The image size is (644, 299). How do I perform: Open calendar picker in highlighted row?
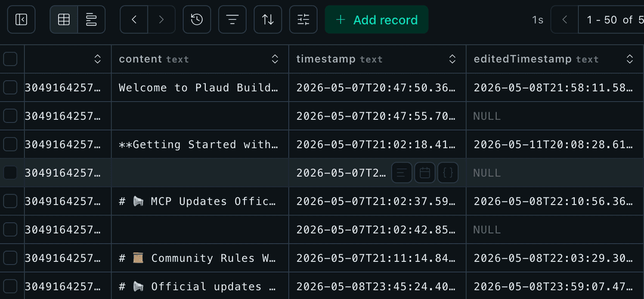tap(425, 172)
